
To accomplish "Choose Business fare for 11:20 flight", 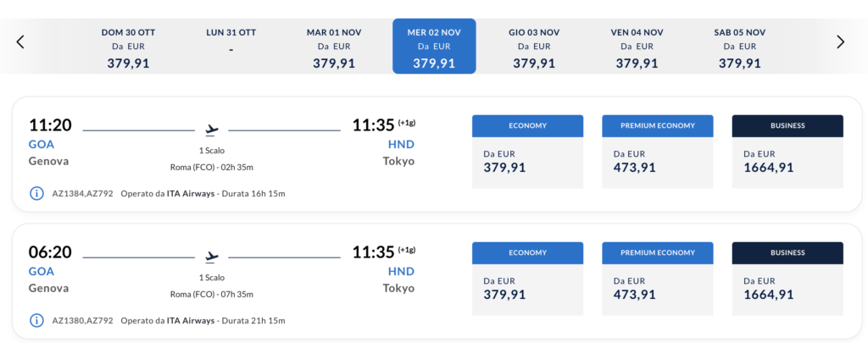I will click(x=787, y=152).
